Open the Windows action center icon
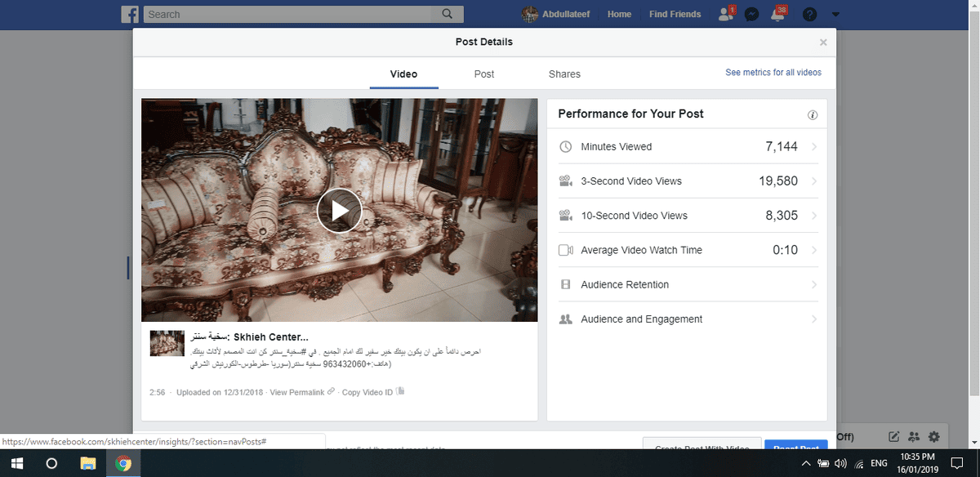This screenshot has width=980, height=477. (x=957, y=463)
